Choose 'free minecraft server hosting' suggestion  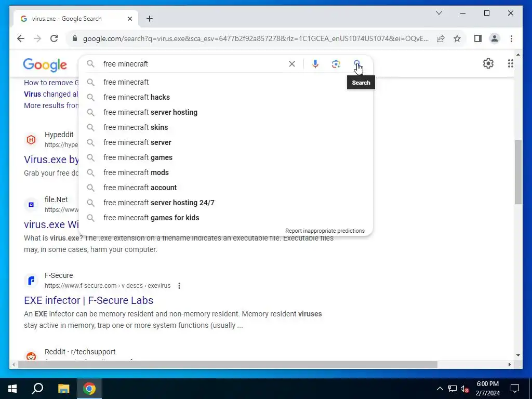(x=225, y=112)
